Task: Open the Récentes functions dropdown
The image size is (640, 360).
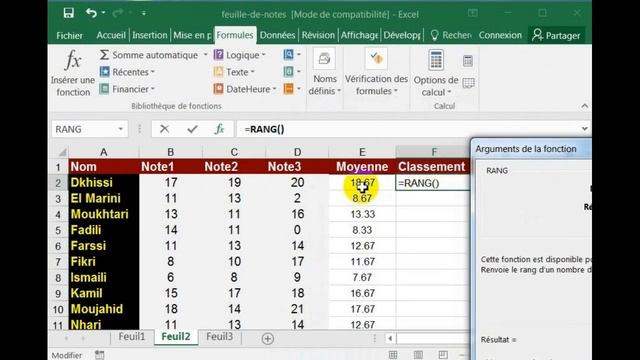Action: tap(127, 72)
